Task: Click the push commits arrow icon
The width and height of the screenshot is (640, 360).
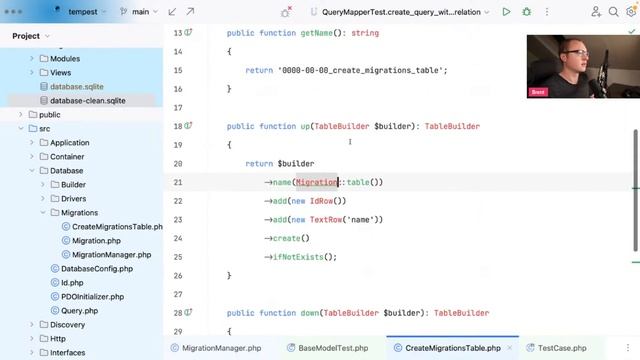Action: point(190,12)
